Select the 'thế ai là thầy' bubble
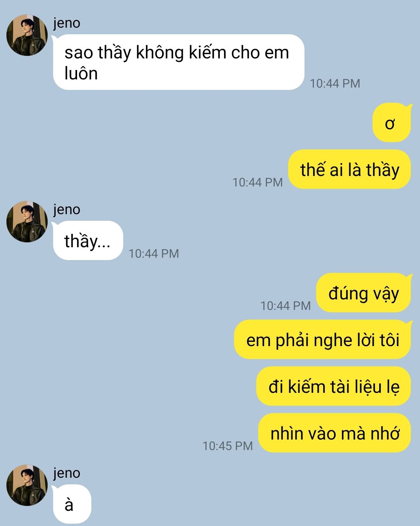 click(x=350, y=169)
